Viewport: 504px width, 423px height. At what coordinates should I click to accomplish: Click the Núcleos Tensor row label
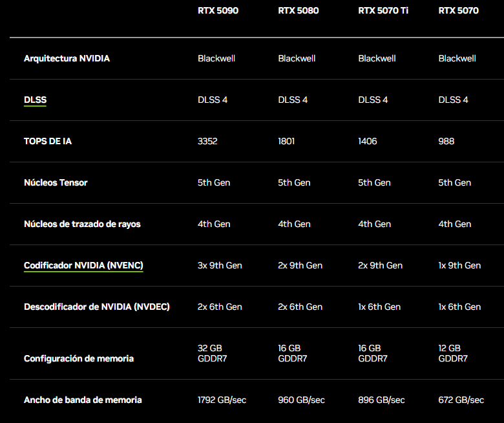pos(56,182)
